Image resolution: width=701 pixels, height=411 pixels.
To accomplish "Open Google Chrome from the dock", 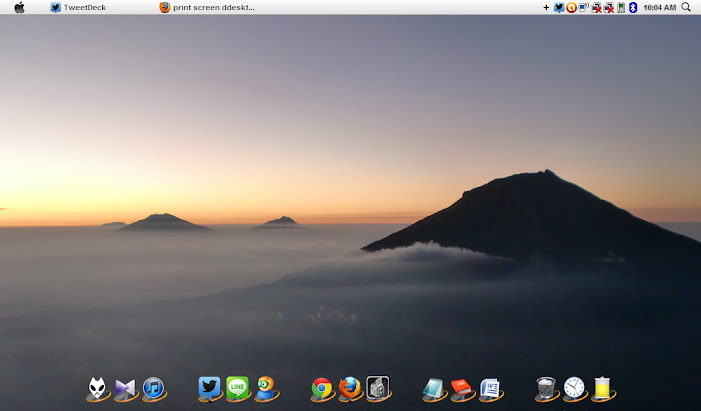I will [x=321, y=388].
